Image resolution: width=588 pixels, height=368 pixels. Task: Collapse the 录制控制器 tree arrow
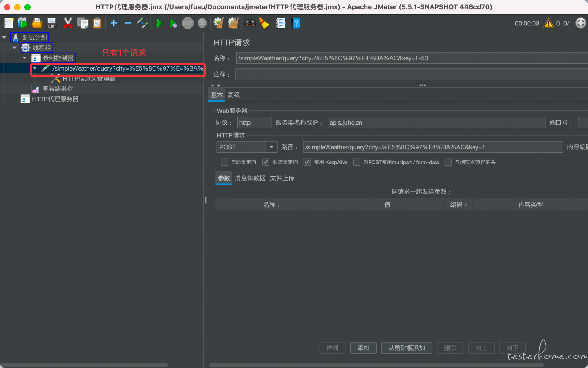(24, 58)
